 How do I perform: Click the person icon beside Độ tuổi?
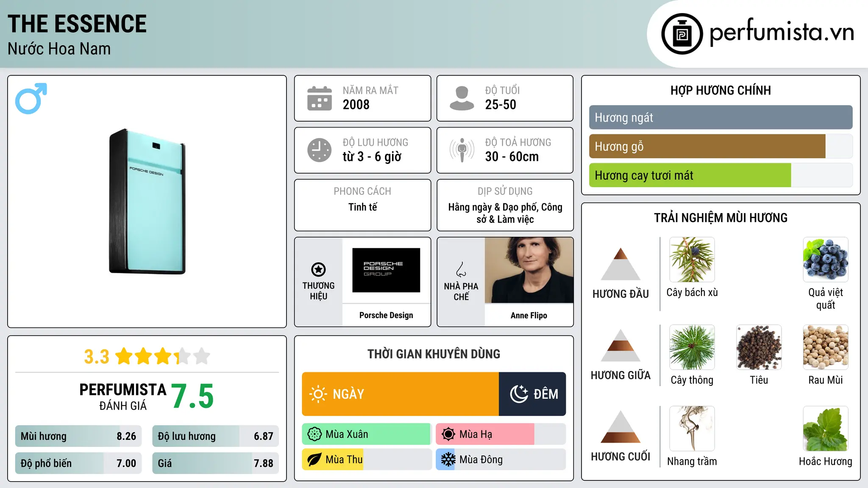[462, 98]
